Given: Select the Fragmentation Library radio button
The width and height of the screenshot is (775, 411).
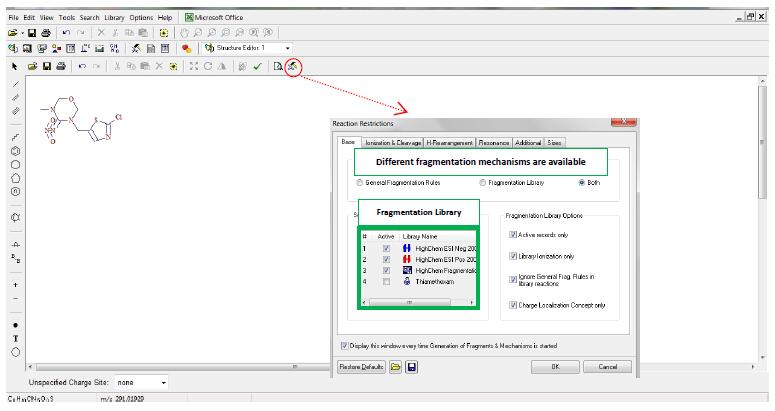Looking at the screenshot, I should click(483, 183).
